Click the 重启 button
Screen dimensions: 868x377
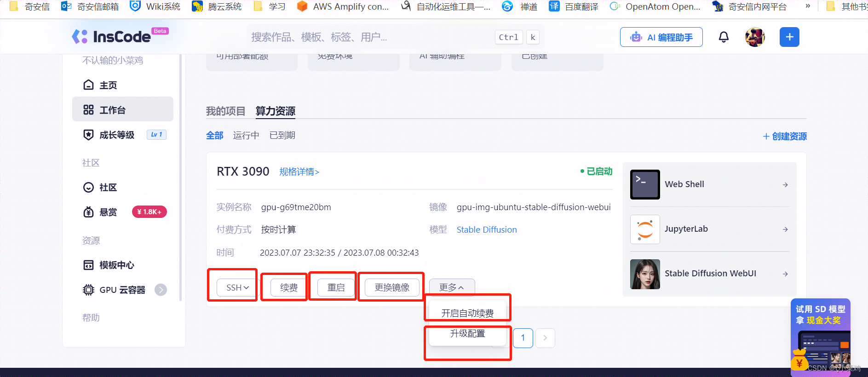(336, 287)
